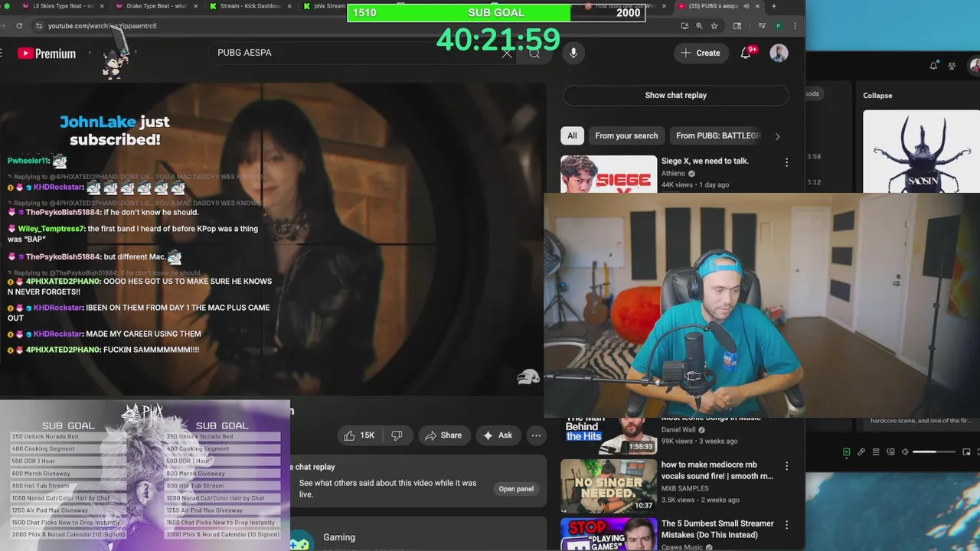This screenshot has width=980, height=551.
Task: Open more actions menu under video
Action: point(536,435)
